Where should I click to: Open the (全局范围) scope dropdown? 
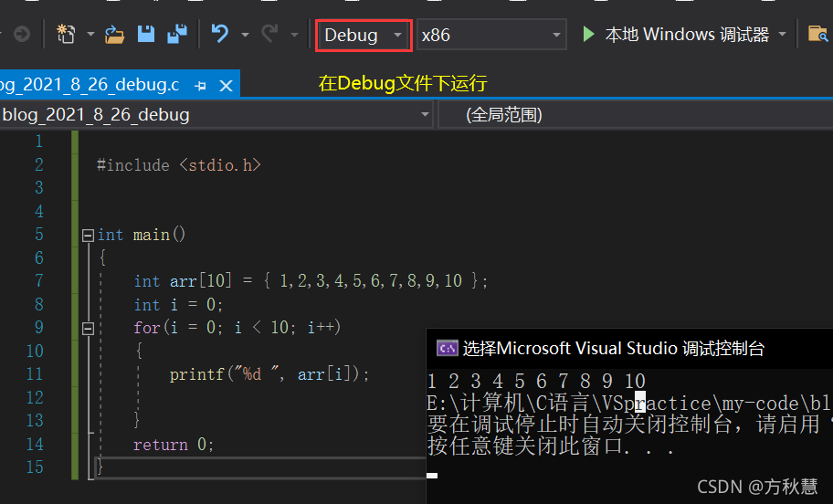[x=636, y=115]
